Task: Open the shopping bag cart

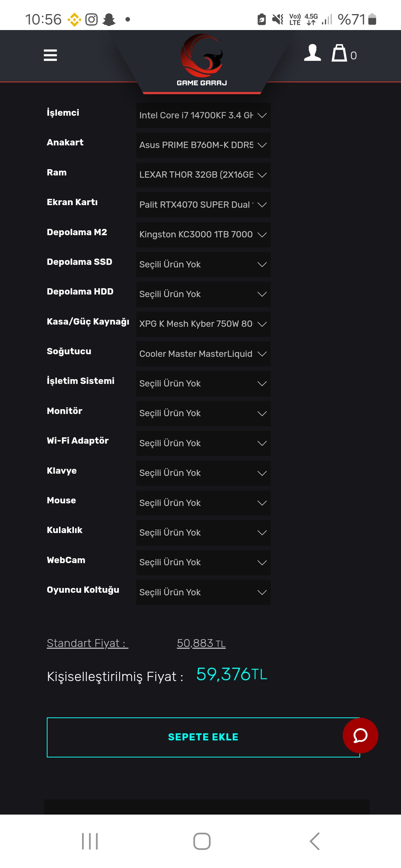Action: (x=339, y=53)
